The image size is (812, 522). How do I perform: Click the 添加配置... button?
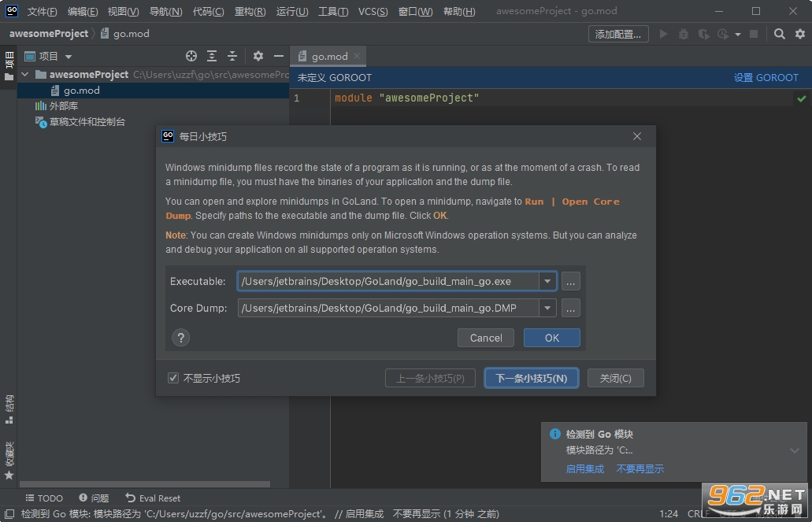pyautogui.click(x=618, y=34)
